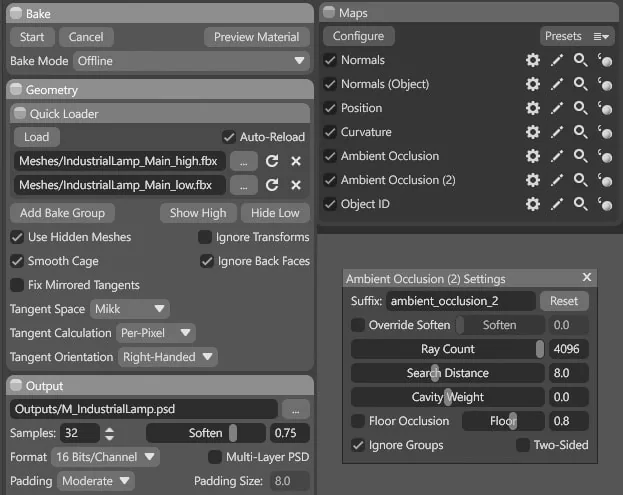This screenshot has height=495, width=623.
Task: Open Tangent Calculation Per-Pixel dropdown
Action: 156,333
